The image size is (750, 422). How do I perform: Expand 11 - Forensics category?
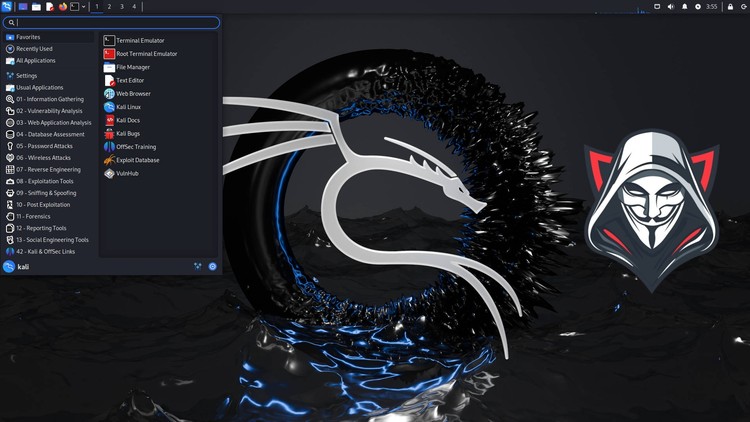click(x=33, y=216)
